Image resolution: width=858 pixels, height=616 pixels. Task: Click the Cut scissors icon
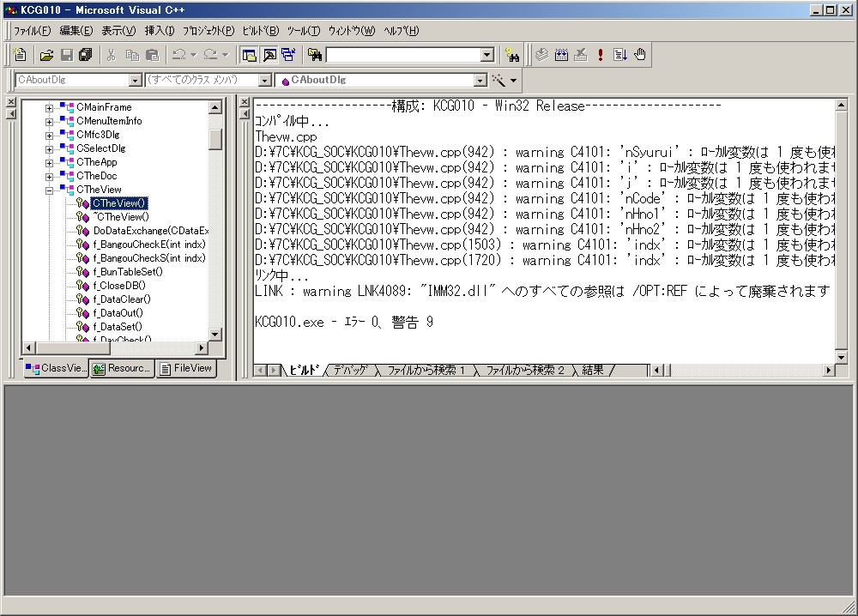click(x=111, y=55)
